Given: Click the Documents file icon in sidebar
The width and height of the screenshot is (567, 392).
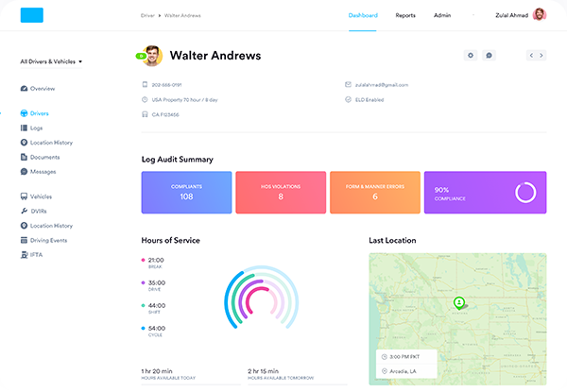Looking at the screenshot, I should pyautogui.click(x=23, y=157).
